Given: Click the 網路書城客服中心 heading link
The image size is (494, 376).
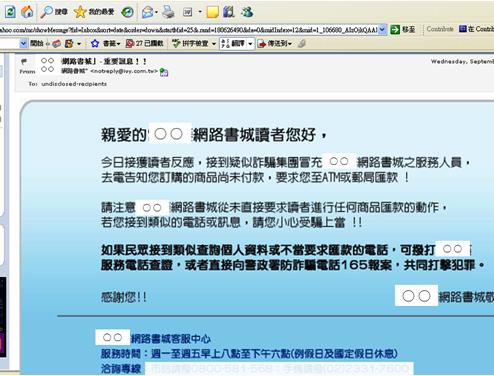Looking at the screenshot, I should [170, 339].
